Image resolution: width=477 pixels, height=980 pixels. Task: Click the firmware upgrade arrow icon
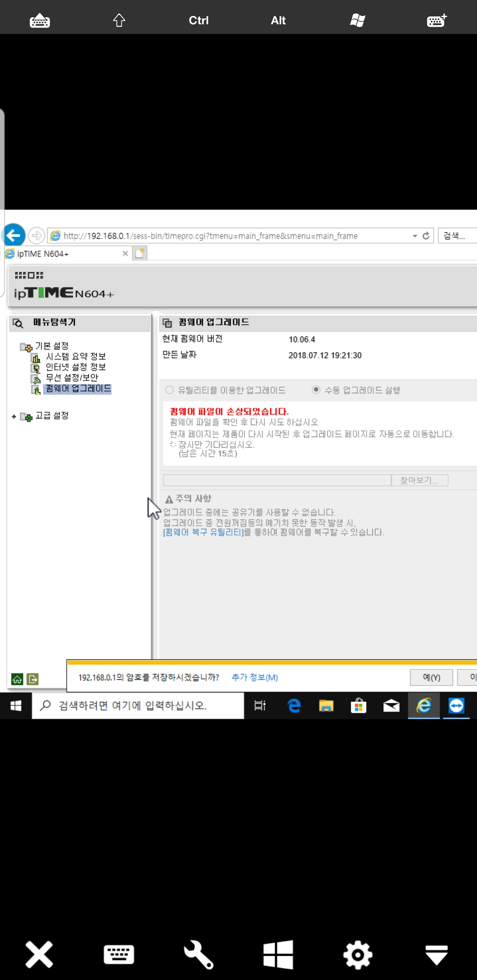point(36,389)
